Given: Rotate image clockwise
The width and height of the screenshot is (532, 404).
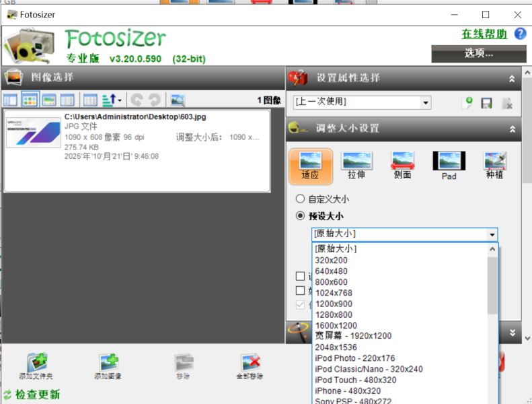Looking at the screenshot, I should [155, 100].
